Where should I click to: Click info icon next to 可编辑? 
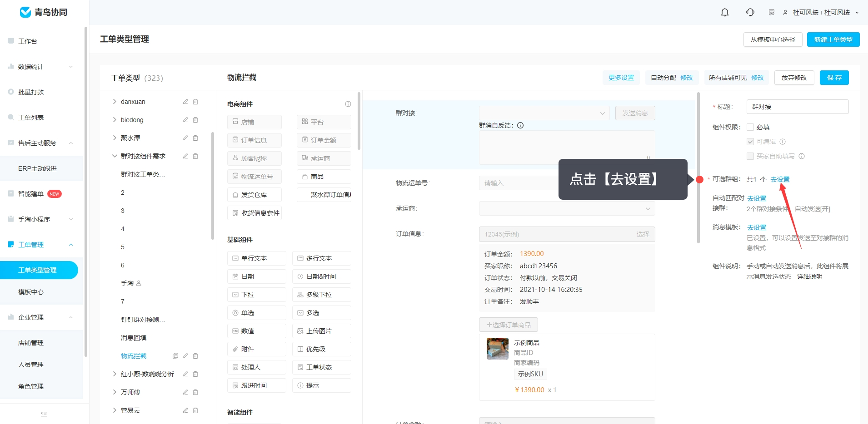pyautogui.click(x=783, y=142)
